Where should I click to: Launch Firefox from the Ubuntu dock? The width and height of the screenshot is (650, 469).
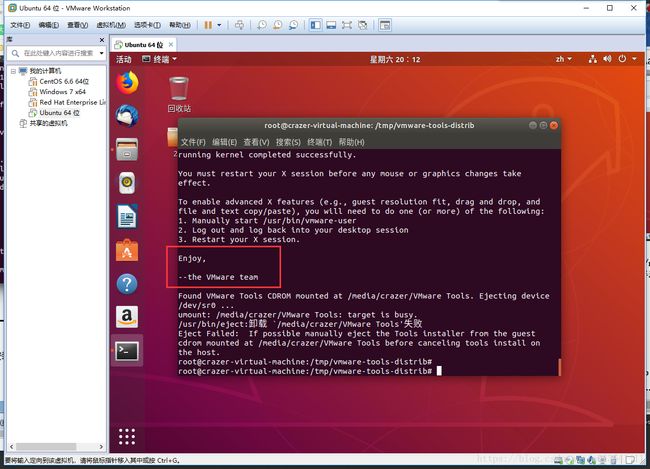click(127, 83)
